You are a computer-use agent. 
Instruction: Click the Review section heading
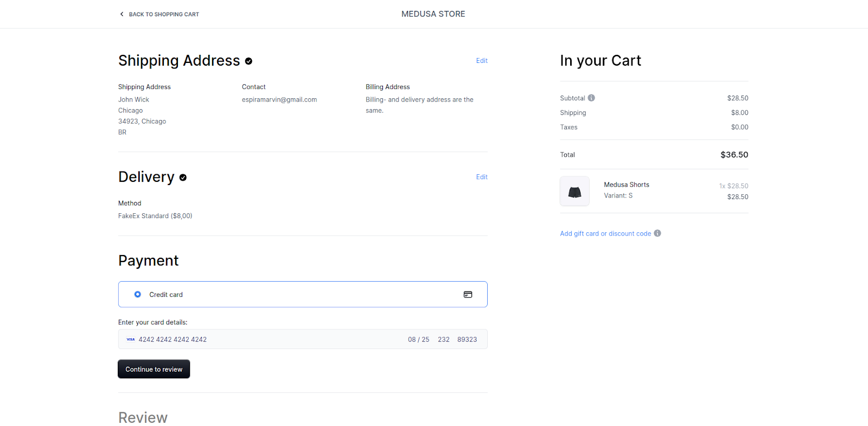click(143, 417)
